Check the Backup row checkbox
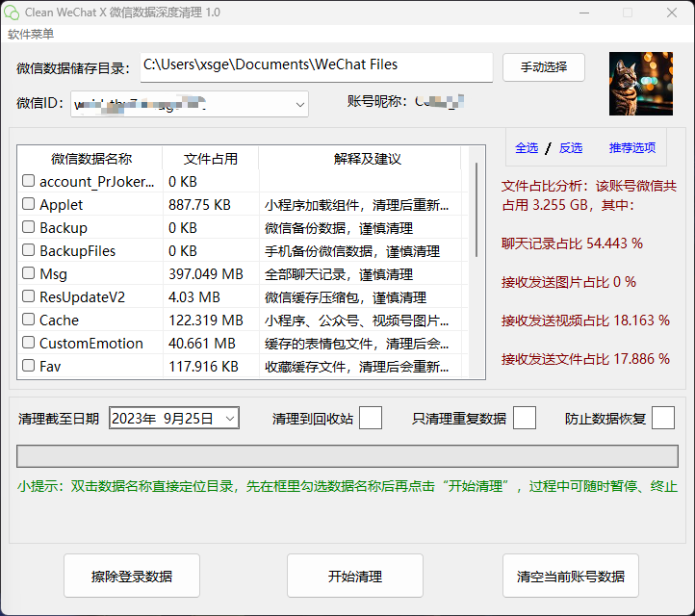The height and width of the screenshot is (616, 695). [28, 227]
